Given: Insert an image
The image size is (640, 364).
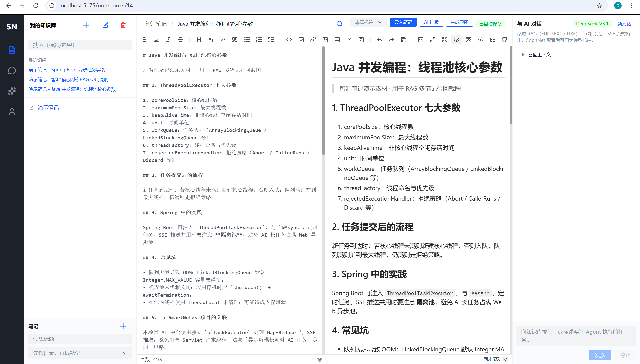Looking at the screenshot, I should click(x=325, y=40).
